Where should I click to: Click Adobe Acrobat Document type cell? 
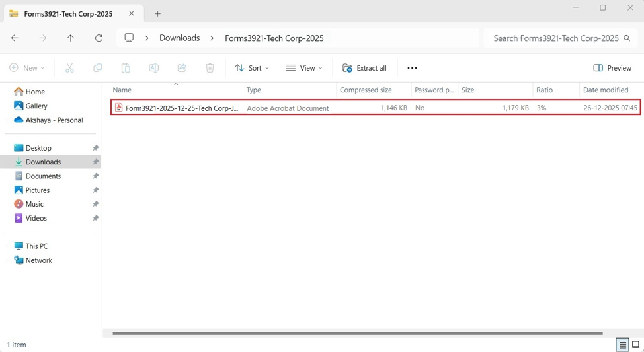click(288, 108)
